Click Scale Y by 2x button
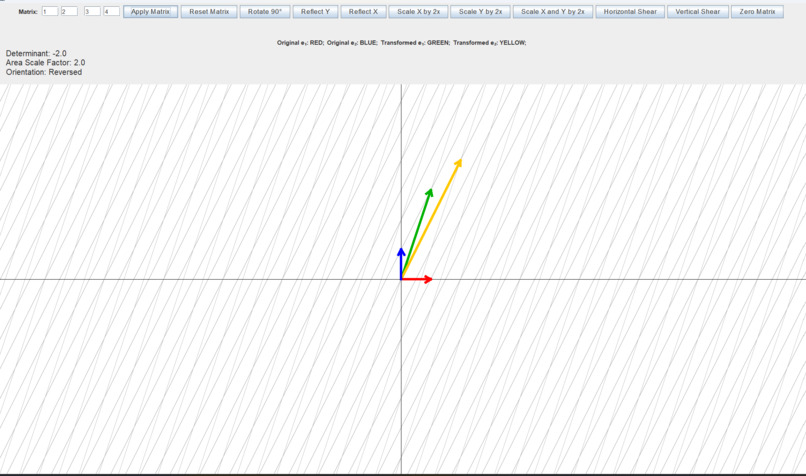The height and width of the screenshot is (476, 806). point(480,11)
